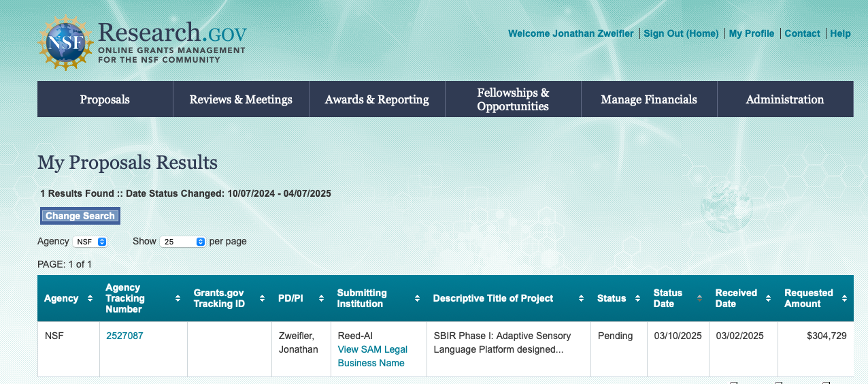
Task: Click the Change Search button
Action: (80, 216)
